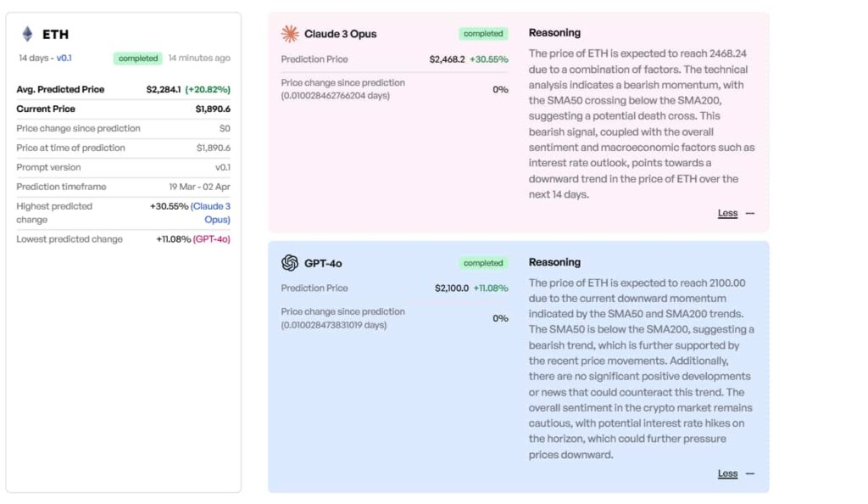The width and height of the screenshot is (868, 504).
Task: Click the GPT-4o OpenAI logo icon
Action: click(x=290, y=263)
